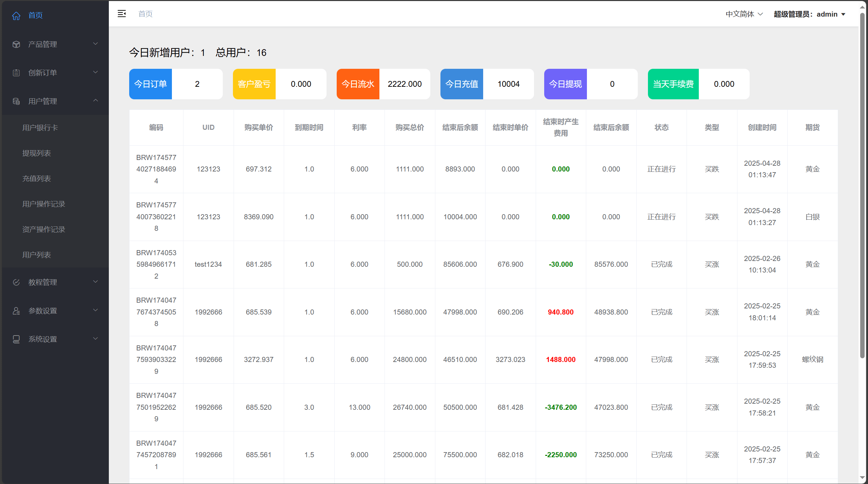Expand the 产品管理 chevron

pos(96,44)
